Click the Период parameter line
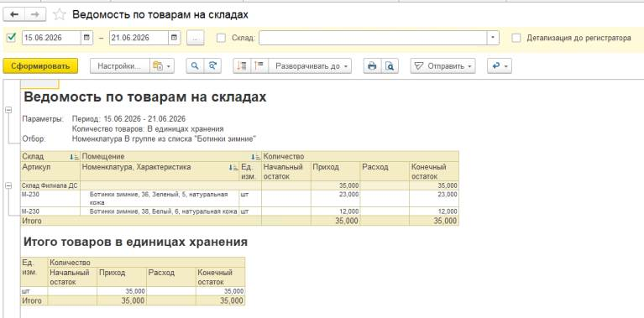644x318 pixels. click(x=128, y=119)
